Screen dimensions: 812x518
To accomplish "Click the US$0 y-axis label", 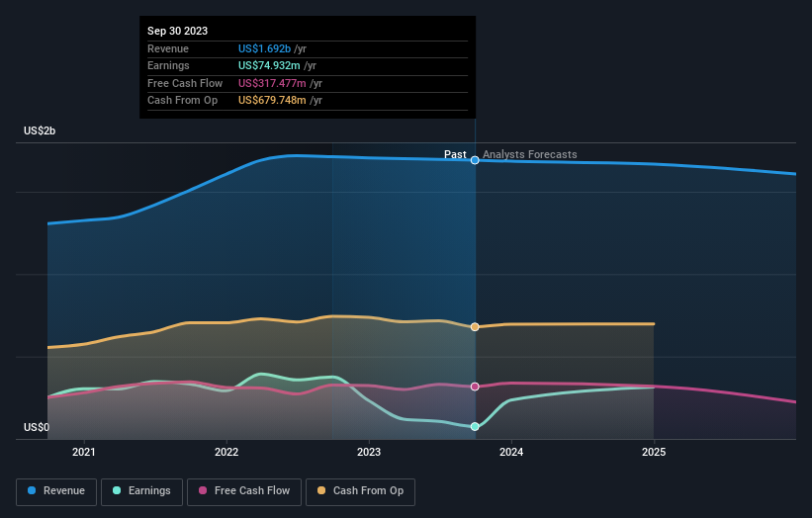I will (x=37, y=427).
